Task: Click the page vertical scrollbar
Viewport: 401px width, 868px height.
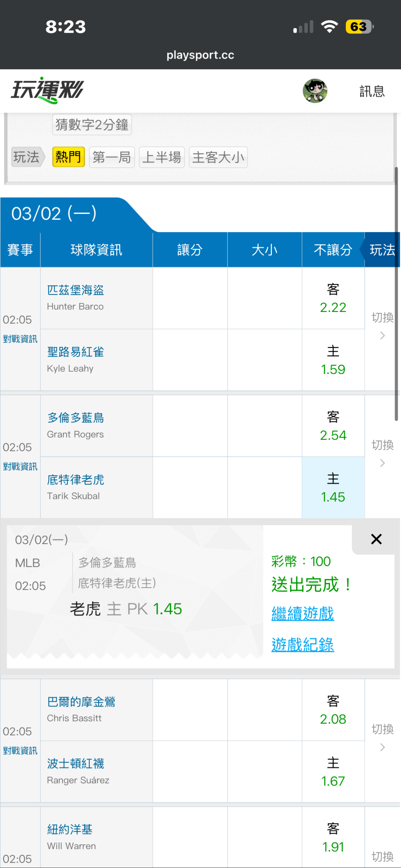Action: tap(396, 293)
